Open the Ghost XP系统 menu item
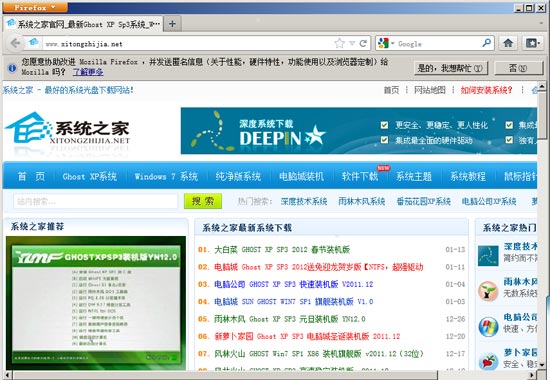This screenshot has width=550, height=380. (x=89, y=176)
